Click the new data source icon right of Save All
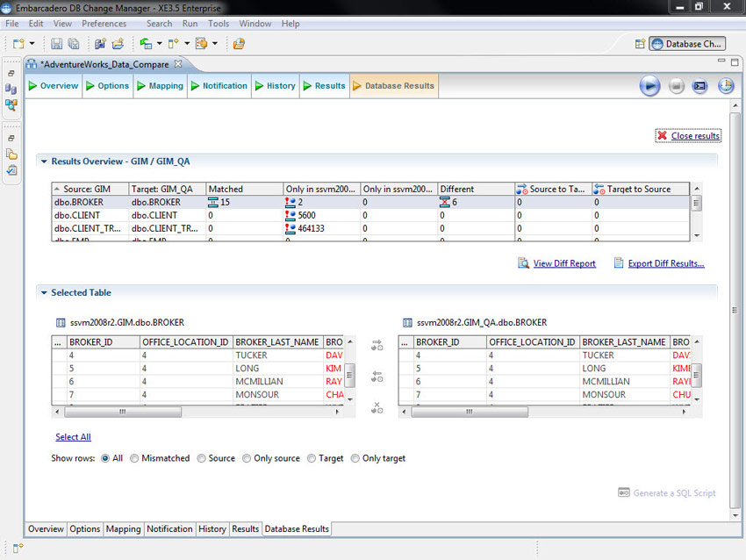This screenshot has height=560, width=746. 100,44
